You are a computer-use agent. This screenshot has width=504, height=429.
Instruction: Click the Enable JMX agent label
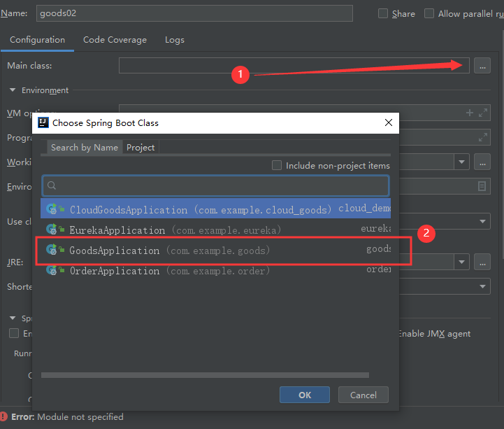coord(434,334)
